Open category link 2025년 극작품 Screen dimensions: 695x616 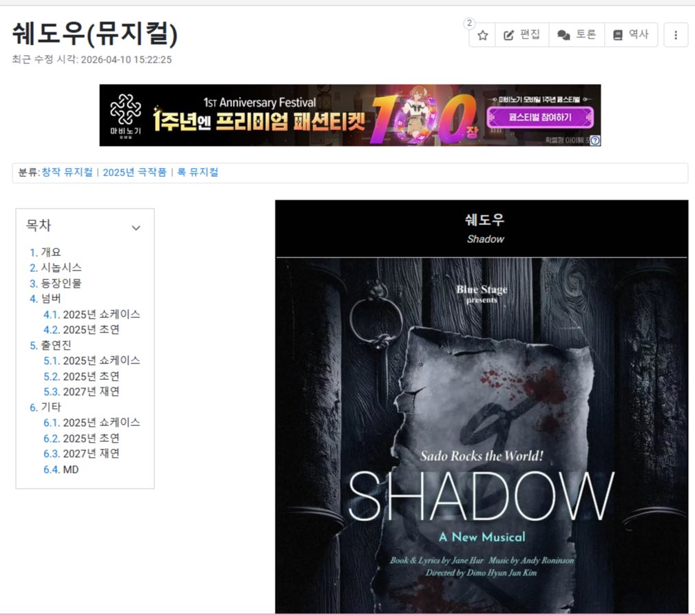pyautogui.click(x=135, y=172)
